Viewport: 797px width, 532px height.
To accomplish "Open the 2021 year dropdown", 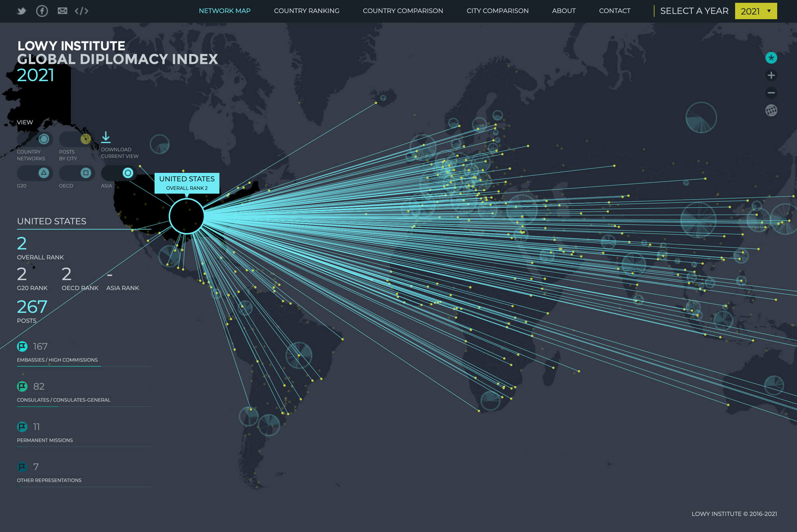I will click(x=756, y=11).
